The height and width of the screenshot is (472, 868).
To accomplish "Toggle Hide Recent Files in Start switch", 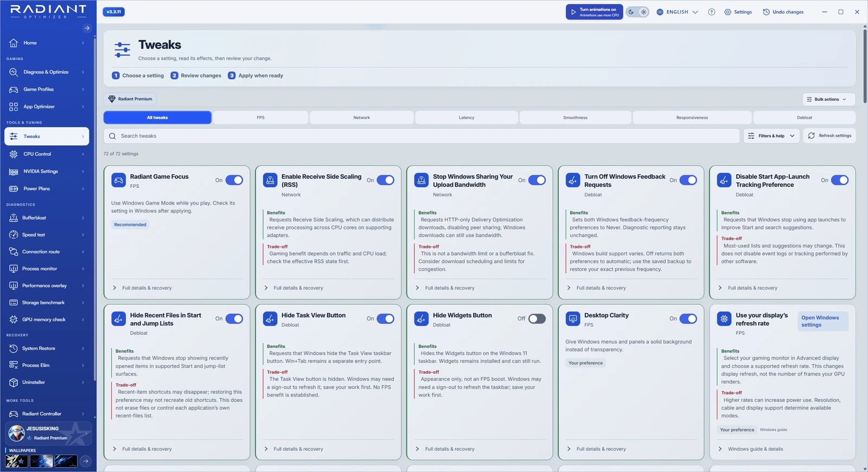I will pyautogui.click(x=234, y=319).
